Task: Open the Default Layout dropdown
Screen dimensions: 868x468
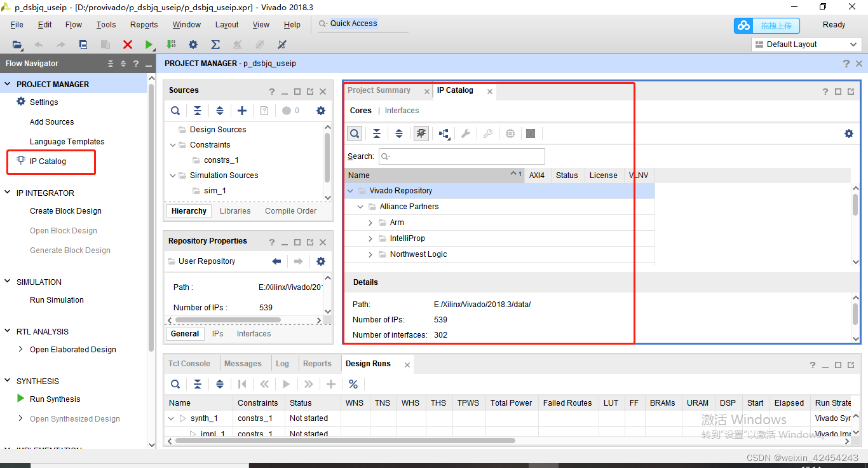Action: coord(806,45)
